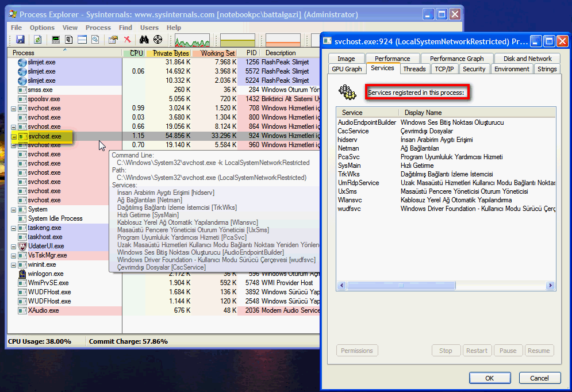
Task: Collapse the VsTskMgr.exe tree node
Action: tap(13, 256)
